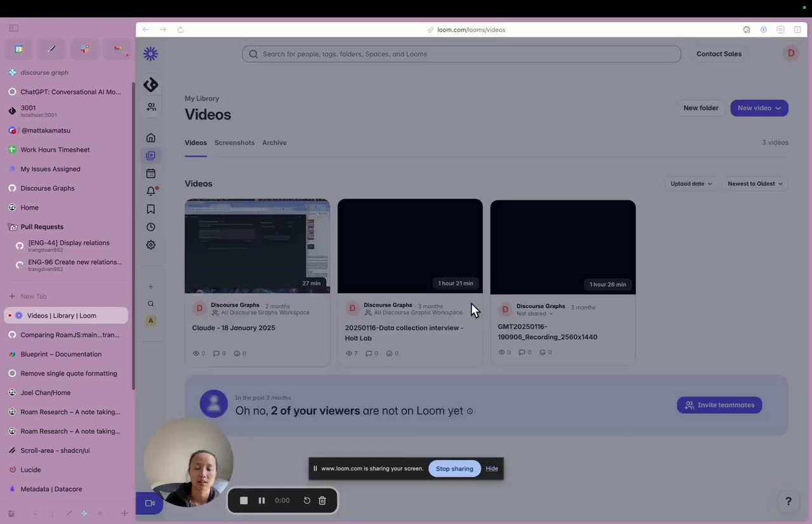Open the site controls icon in toolbar
The height and width of the screenshot is (524, 812).
(x=781, y=30)
